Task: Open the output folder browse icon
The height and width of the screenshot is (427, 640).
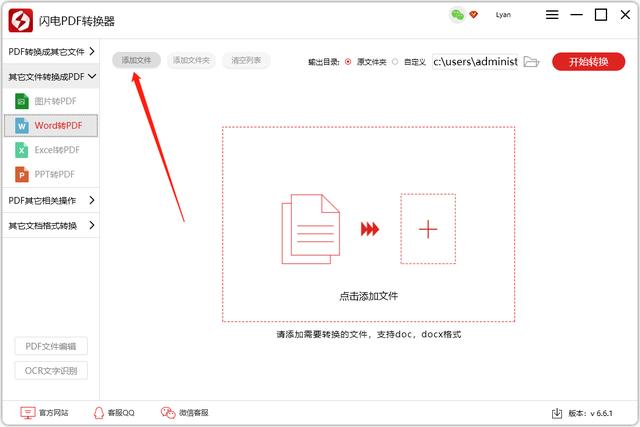Action: [x=531, y=61]
